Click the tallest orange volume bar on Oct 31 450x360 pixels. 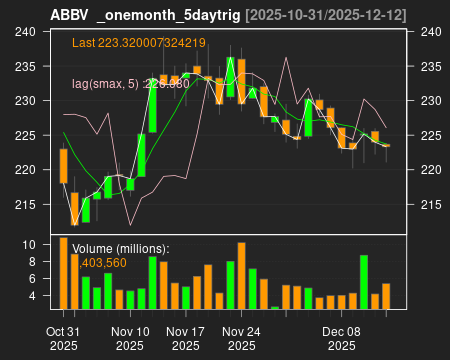[63, 273]
